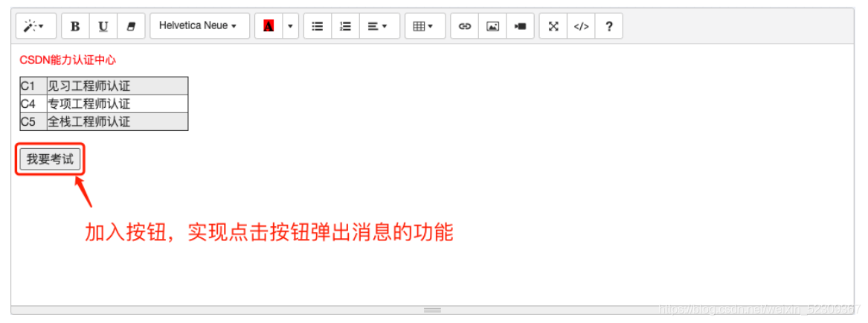868x323 pixels.
Task: Open the paragraph alignment dropdown
Action: point(379,26)
